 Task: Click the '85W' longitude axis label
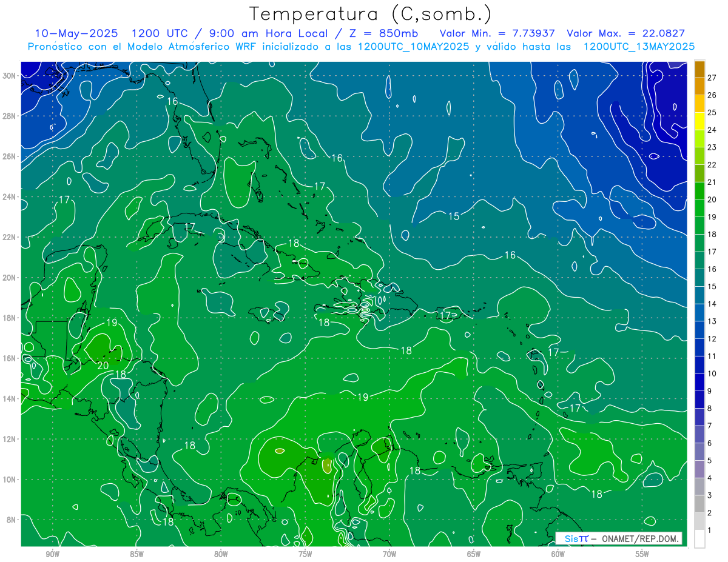137,554
